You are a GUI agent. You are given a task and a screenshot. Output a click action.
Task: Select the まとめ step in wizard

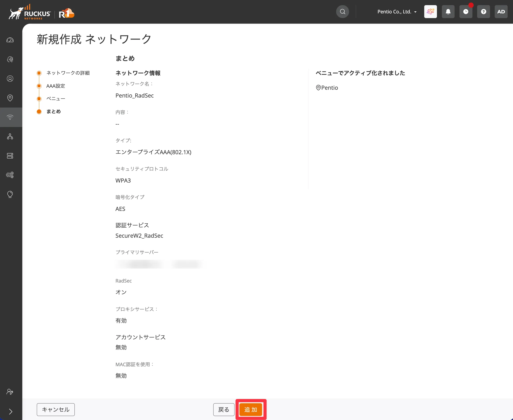point(54,112)
